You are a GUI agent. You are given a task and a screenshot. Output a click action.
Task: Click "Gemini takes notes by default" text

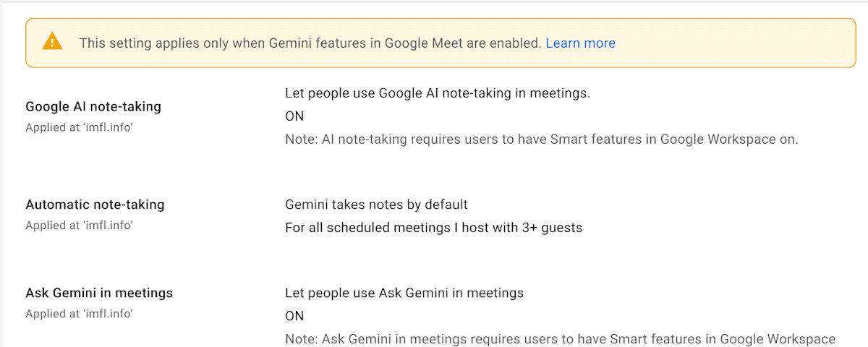(376, 205)
